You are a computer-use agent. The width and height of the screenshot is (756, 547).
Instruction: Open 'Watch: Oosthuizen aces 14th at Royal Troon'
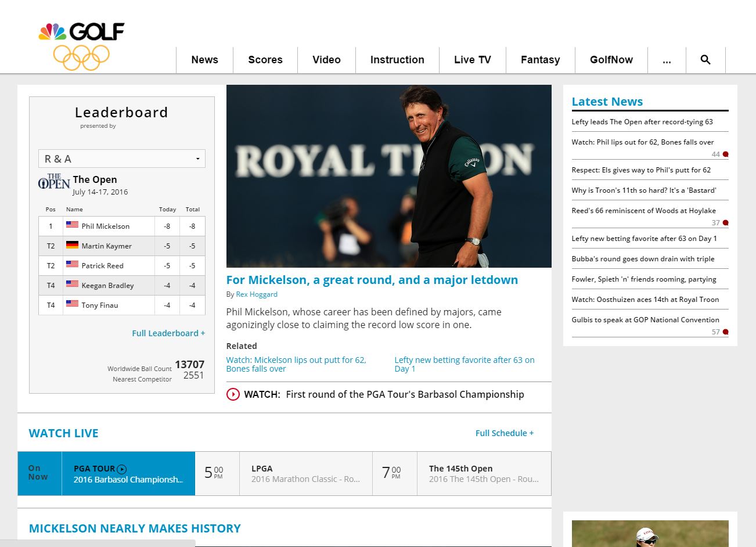[x=646, y=300]
